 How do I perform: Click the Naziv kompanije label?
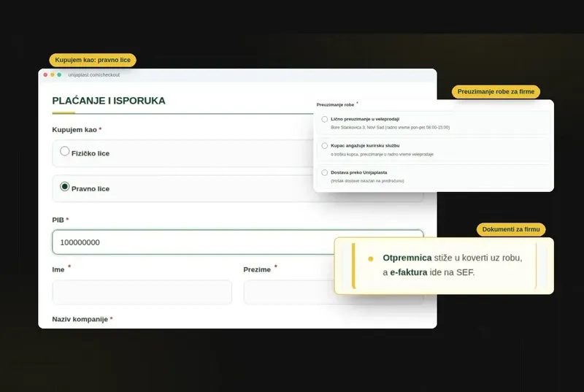coord(80,319)
